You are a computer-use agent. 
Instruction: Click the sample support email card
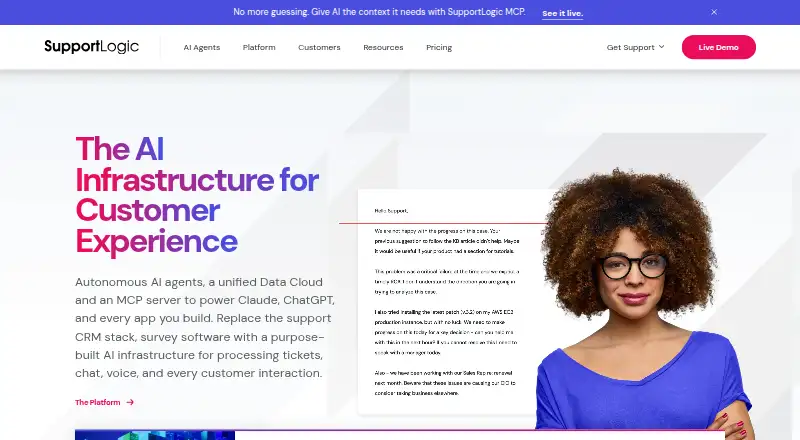pyautogui.click(x=449, y=302)
